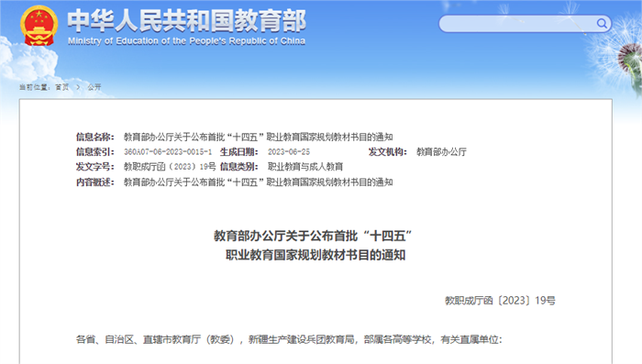Select the 发文机构 value 教育部办公厅
This screenshot has height=364, width=642.
[441, 152]
